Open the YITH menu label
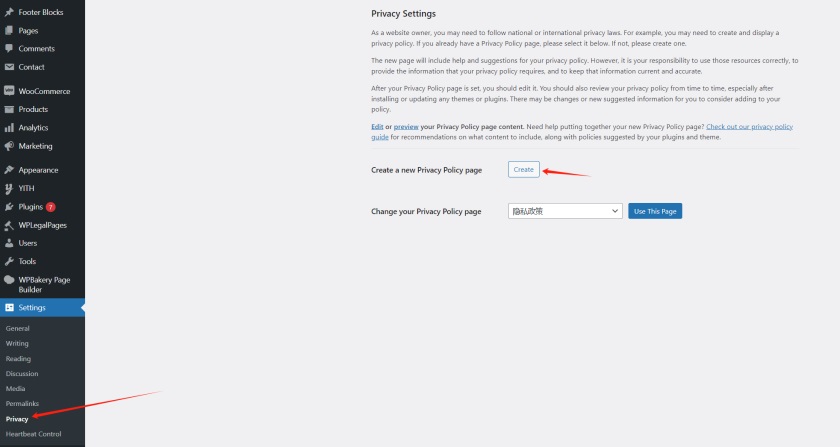The height and width of the screenshot is (447, 840). click(26, 188)
